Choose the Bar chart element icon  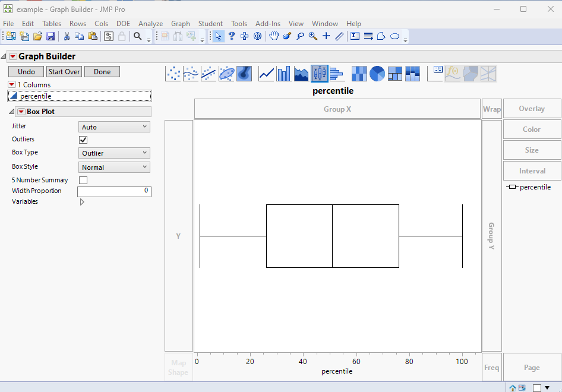point(284,74)
